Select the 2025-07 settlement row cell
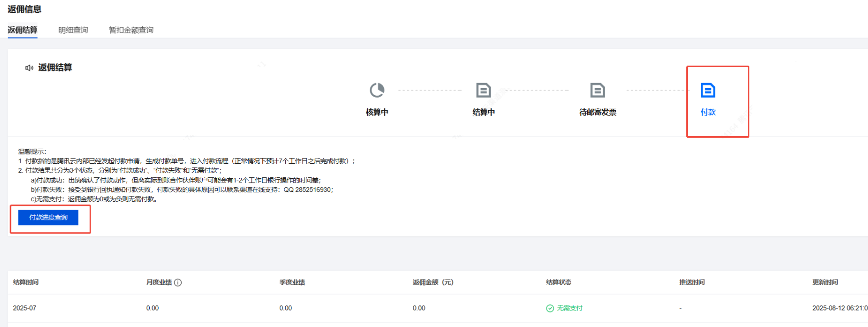 pyautogui.click(x=25, y=308)
